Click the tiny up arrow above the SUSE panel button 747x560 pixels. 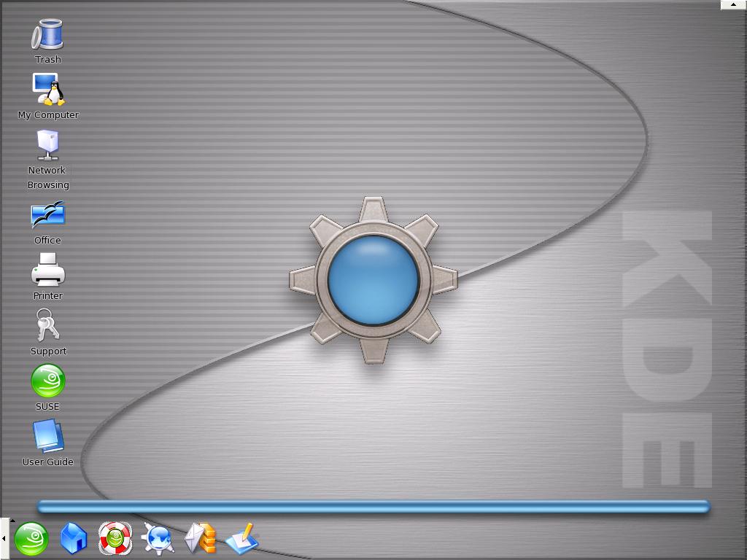[12, 521]
